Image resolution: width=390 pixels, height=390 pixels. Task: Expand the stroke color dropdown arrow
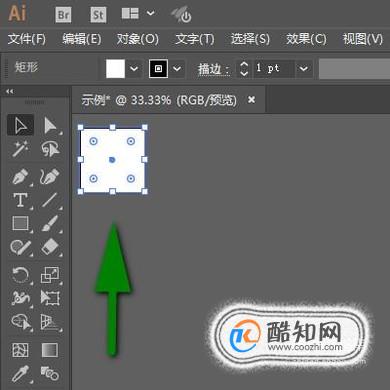click(x=177, y=69)
